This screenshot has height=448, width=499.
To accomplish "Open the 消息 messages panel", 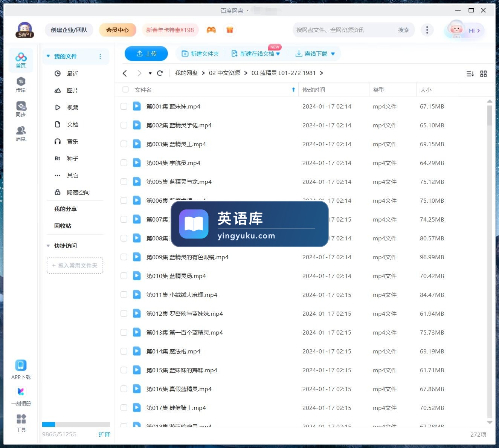I will click(21, 133).
